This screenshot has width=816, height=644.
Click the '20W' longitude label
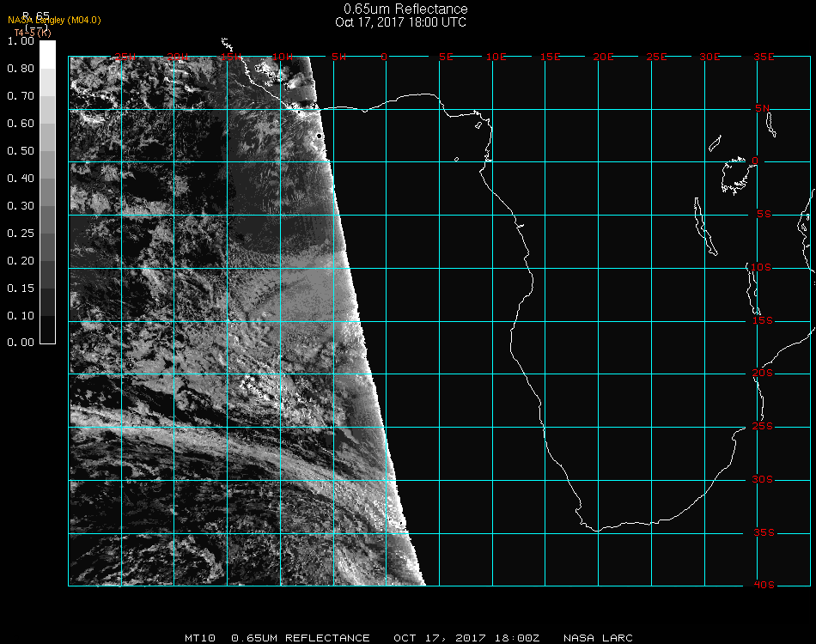pos(178,57)
